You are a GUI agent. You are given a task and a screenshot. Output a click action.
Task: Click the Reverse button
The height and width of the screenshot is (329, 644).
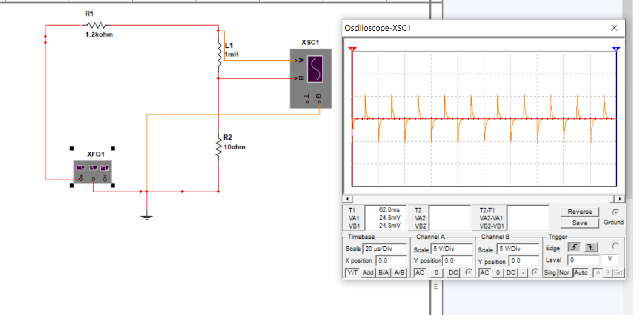coord(580,212)
